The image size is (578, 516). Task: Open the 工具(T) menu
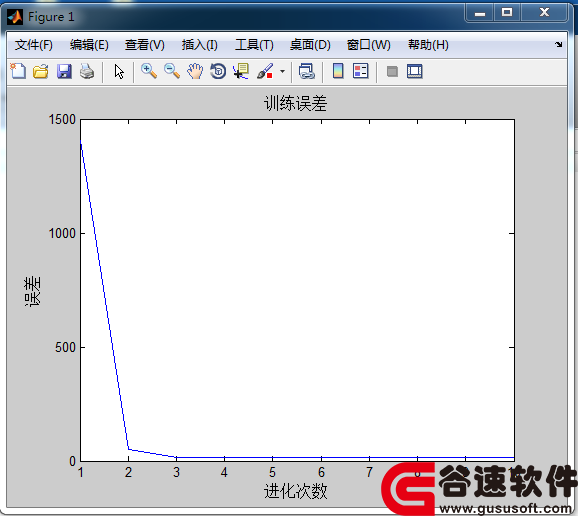[x=254, y=45]
